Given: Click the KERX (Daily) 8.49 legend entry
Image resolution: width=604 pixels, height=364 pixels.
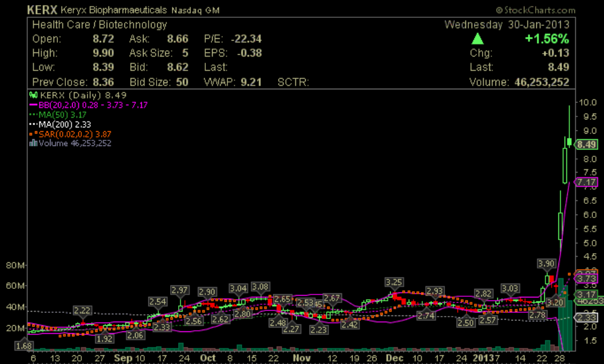Looking at the screenshot, I should [x=78, y=95].
